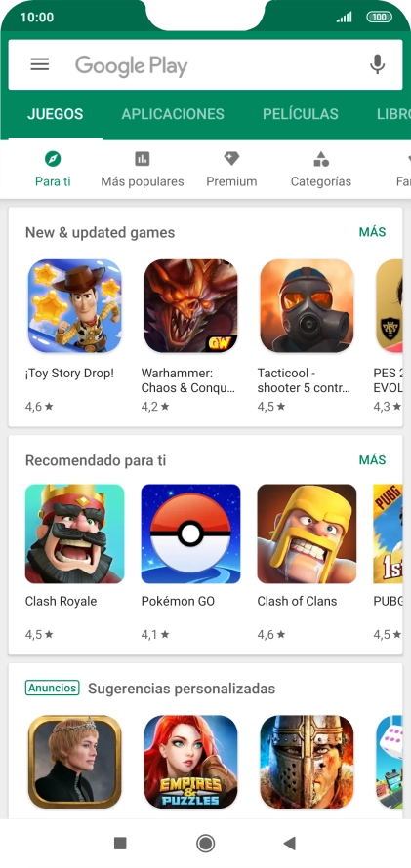
Task: Tap the Android home circle button
Action: pos(205,843)
